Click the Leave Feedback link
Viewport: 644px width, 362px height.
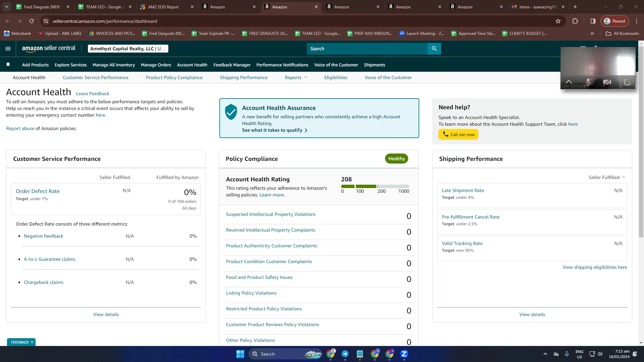(x=93, y=94)
